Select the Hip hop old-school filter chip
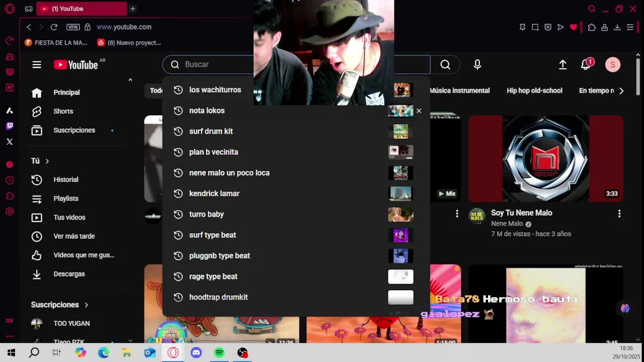The width and height of the screenshot is (644, 362). [x=534, y=90]
